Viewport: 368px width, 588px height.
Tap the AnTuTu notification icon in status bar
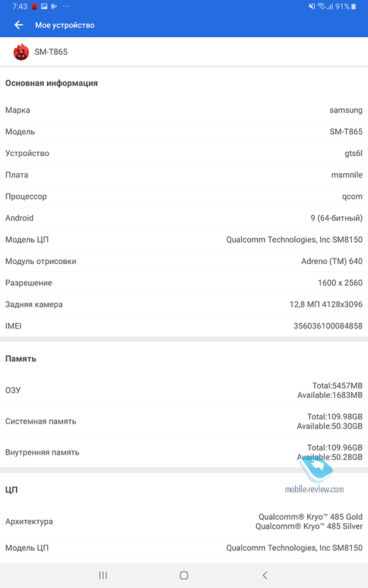tap(34, 6)
